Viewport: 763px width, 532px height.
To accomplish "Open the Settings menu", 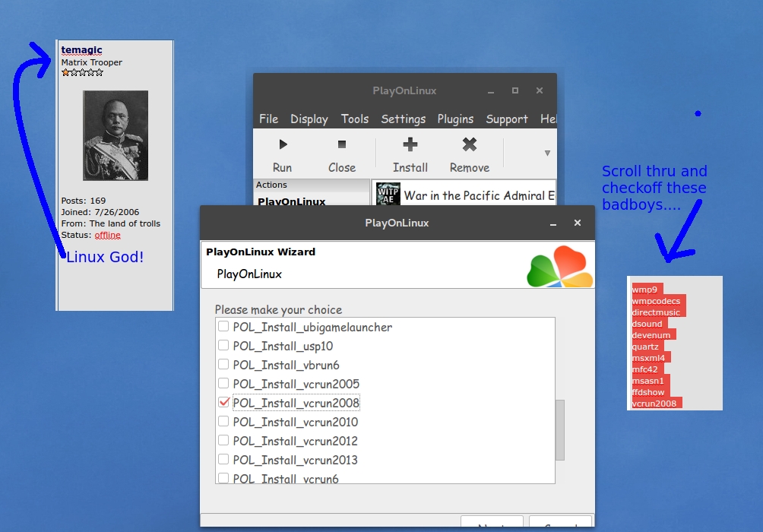I will point(403,119).
